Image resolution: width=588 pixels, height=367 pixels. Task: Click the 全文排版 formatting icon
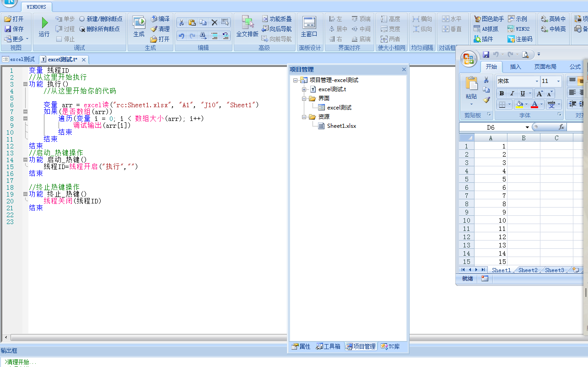tap(248, 22)
